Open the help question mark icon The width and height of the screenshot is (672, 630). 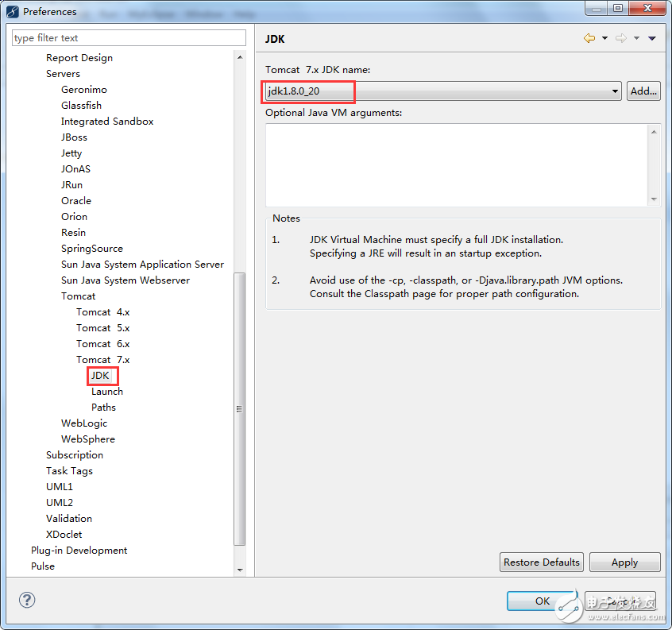(x=26, y=600)
